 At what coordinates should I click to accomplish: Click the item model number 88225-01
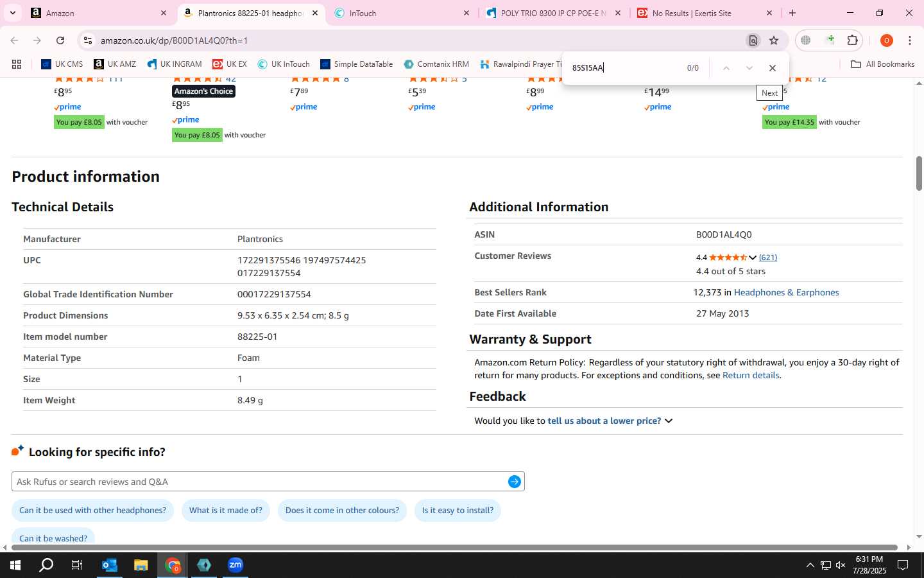coord(257,337)
